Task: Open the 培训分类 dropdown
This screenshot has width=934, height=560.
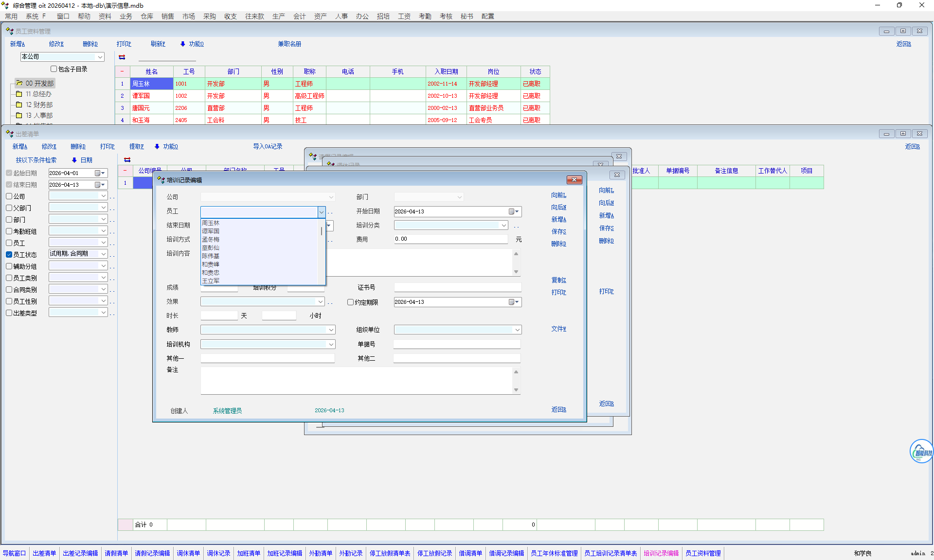Action: point(503,226)
